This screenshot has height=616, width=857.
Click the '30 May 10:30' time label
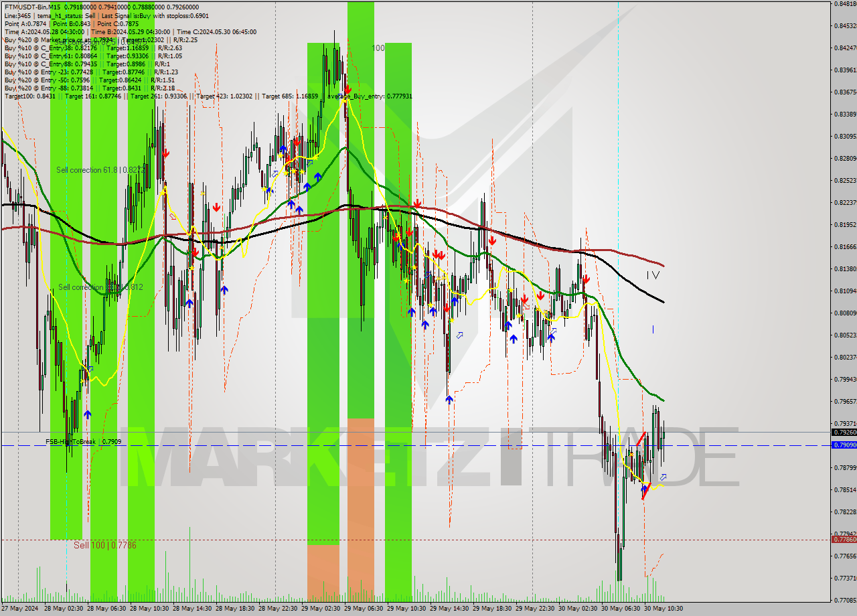tap(664, 609)
